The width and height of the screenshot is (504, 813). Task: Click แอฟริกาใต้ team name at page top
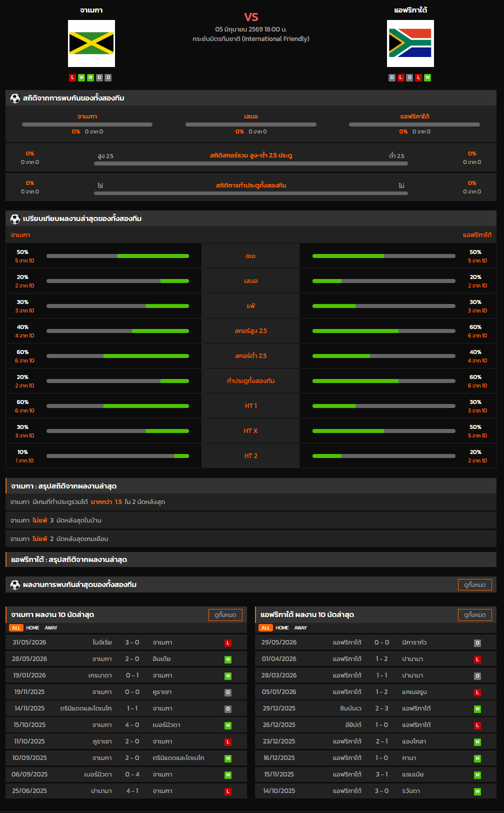(410, 10)
